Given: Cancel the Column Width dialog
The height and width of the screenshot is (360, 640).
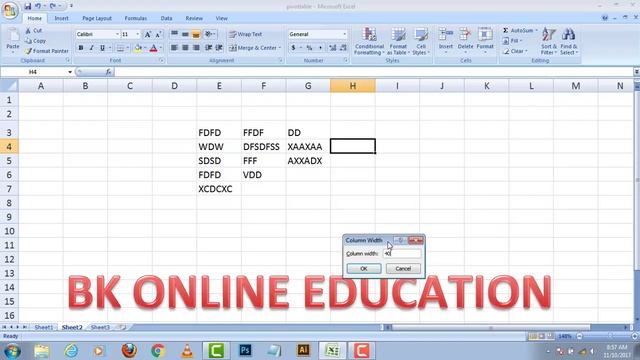Looking at the screenshot, I should 403,269.
